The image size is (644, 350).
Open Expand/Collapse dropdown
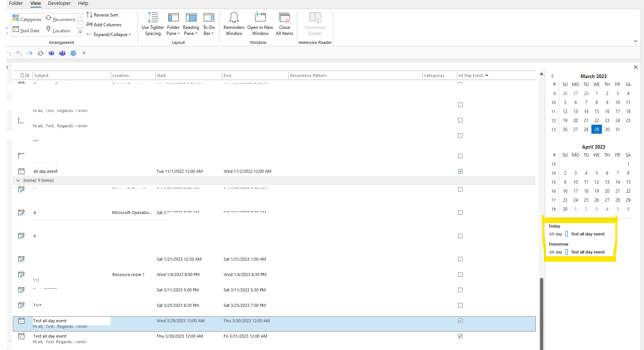pyautogui.click(x=109, y=34)
